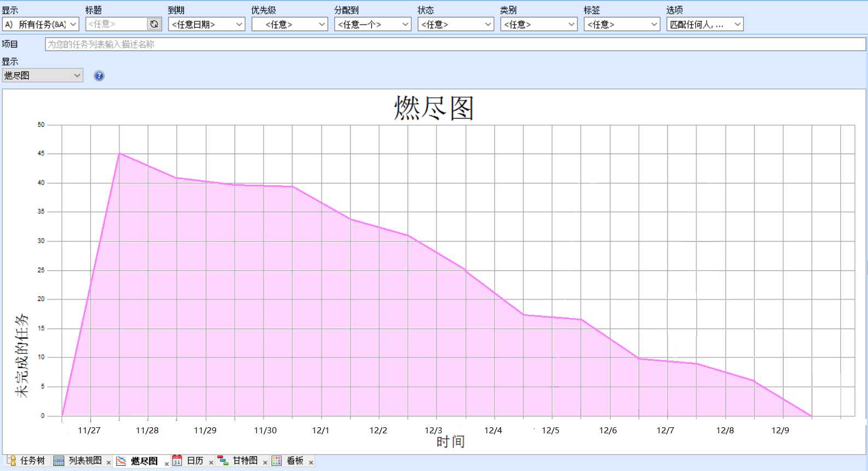
Task: Focus the 标题 title filter field
Action: (x=116, y=24)
